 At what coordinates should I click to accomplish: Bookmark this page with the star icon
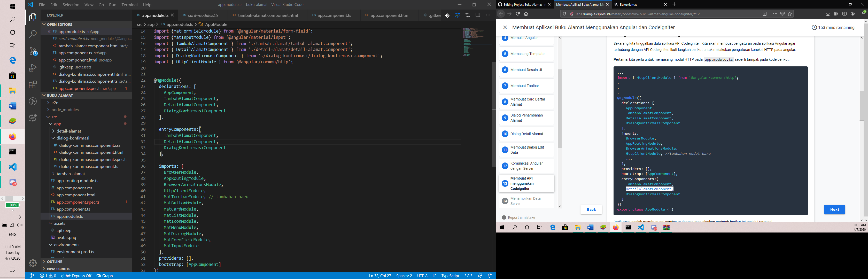[x=790, y=14]
